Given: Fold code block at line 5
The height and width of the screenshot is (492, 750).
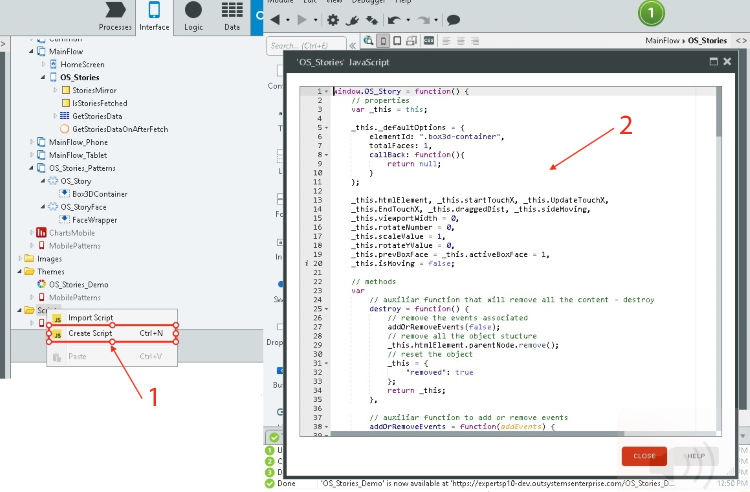Looking at the screenshot, I should pos(327,128).
